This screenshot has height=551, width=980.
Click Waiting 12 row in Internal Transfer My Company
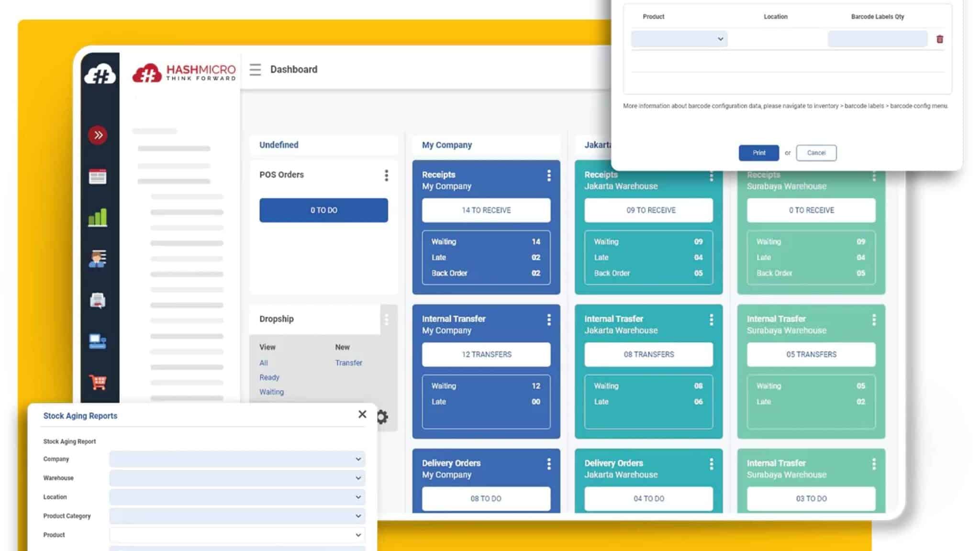pyautogui.click(x=486, y=386)
